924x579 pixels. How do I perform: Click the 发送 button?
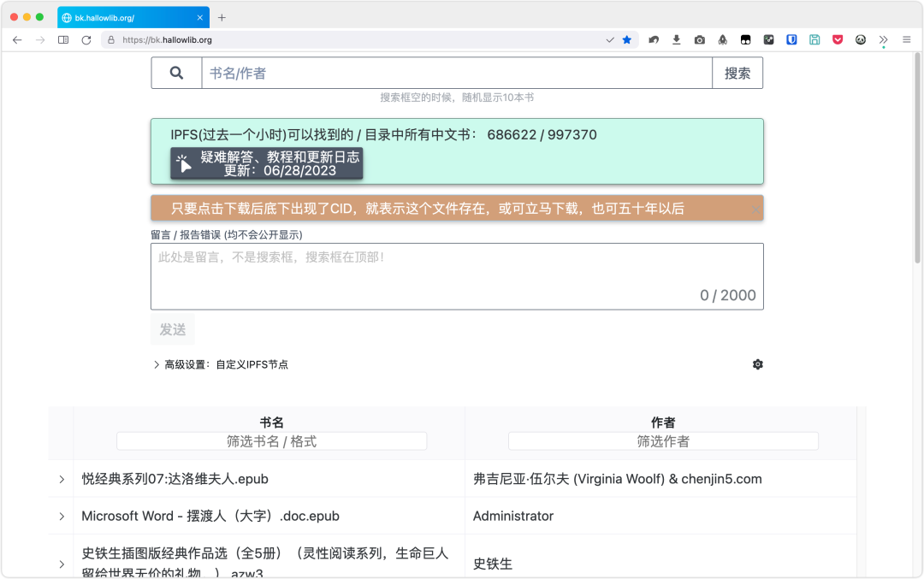click(173, 329)
